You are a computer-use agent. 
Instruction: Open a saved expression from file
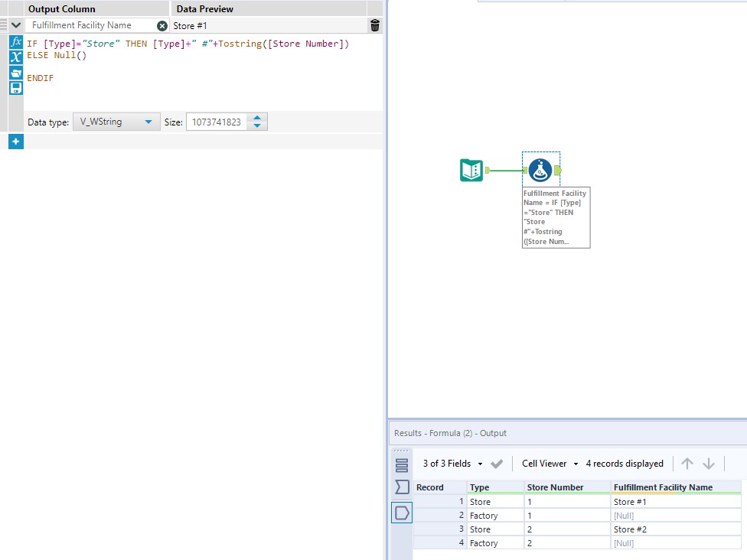[15, 72]
